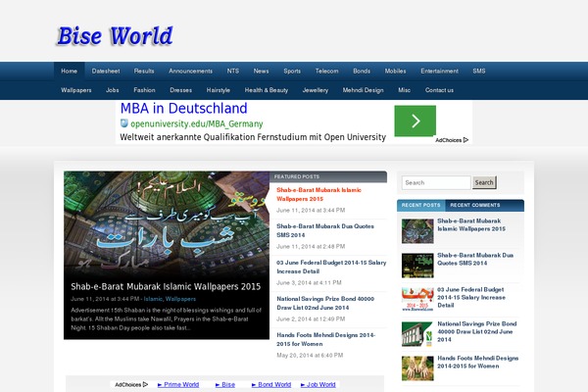Open the Jewellery menu item
The width and height of the screenshot is (588, 392).
point(316,90)
